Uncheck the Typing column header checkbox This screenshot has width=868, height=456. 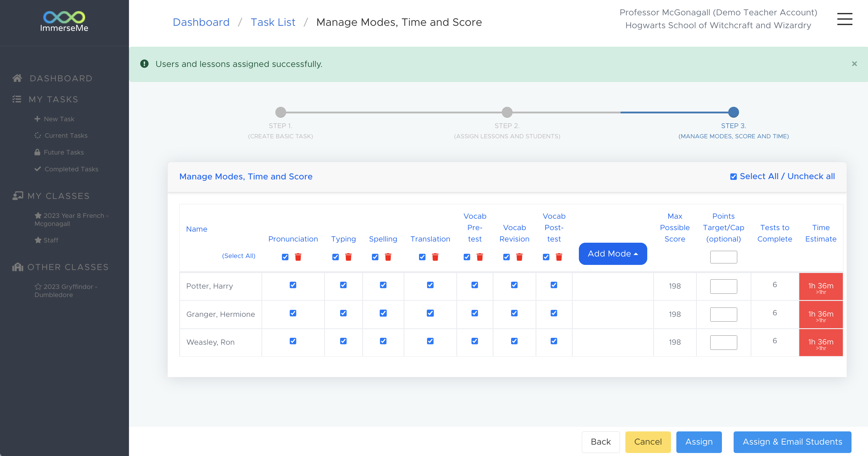(x=335, y=257)
